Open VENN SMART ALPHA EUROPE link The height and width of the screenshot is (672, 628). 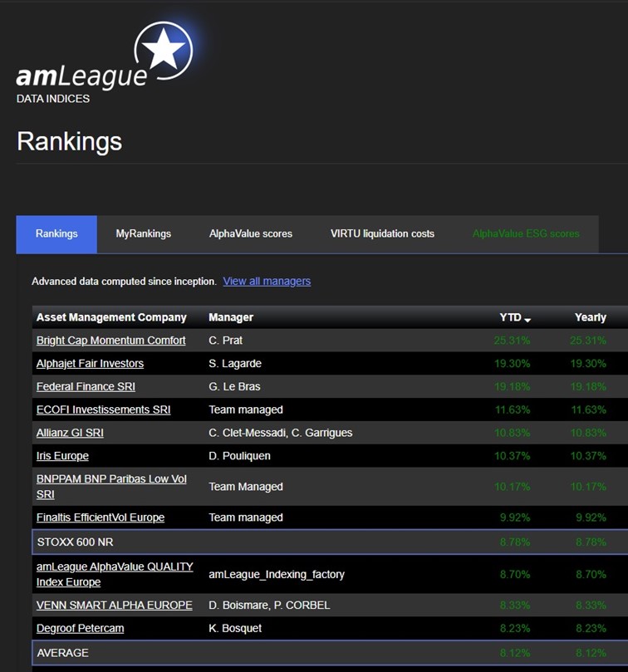tap(115, 606)
